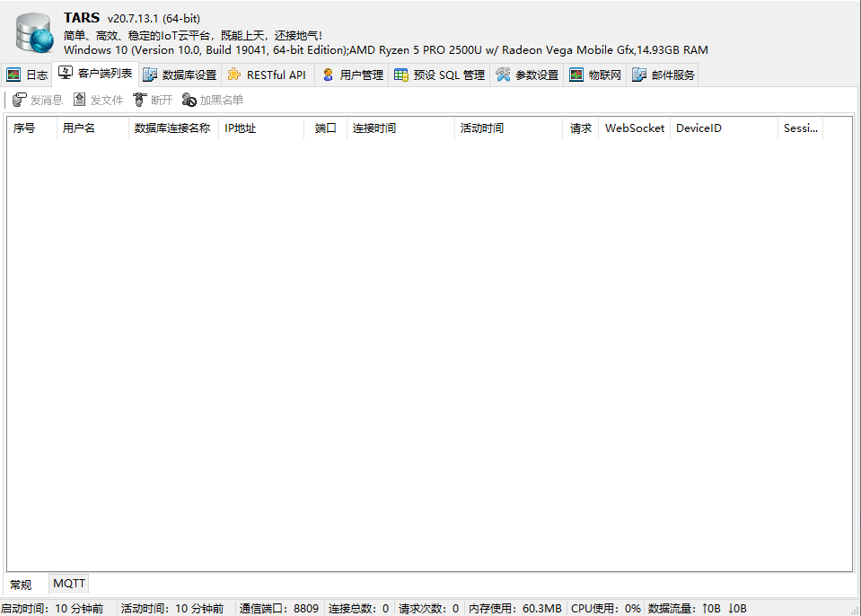The image size is (861, 616).
Task: Click the Sessi... column header
Action: pos(800,128)
